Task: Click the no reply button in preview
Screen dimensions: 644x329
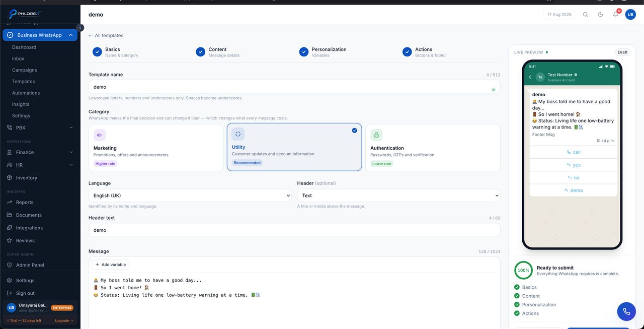Action: tap(574, 177)
